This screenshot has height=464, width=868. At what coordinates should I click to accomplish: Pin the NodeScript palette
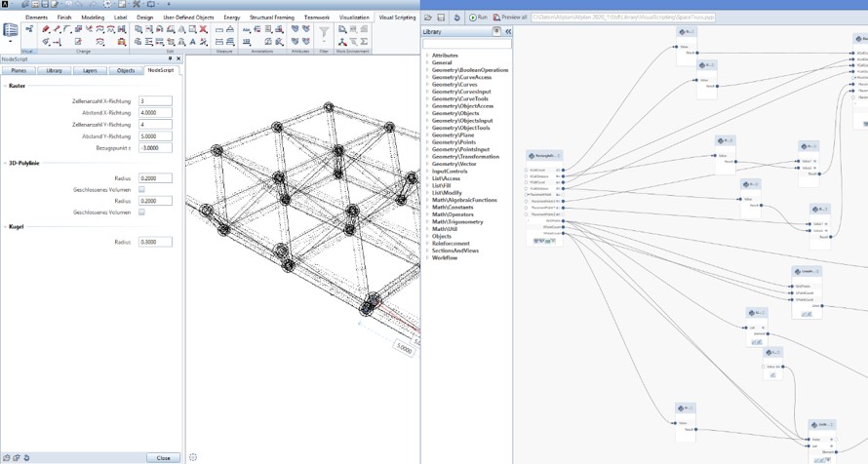(171, 58)
